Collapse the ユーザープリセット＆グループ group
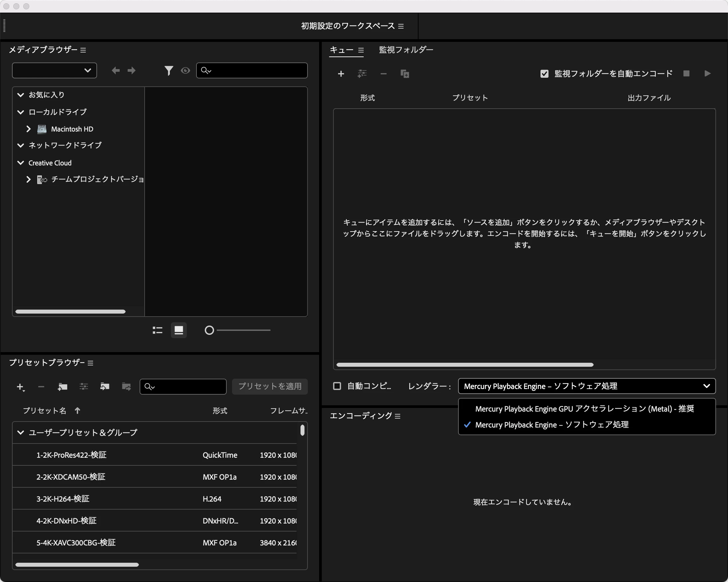The width and height of the screenshot is (728, 582). point(21,433)
